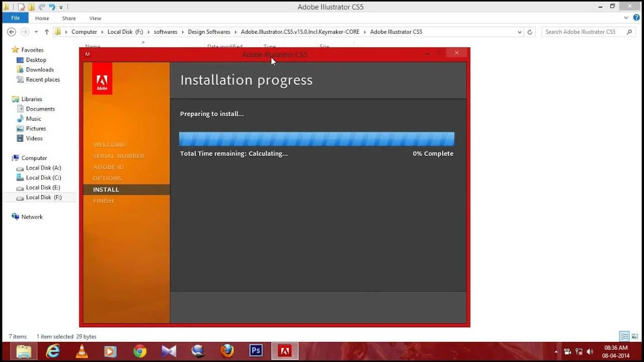Screen dimensions: 644x362
Task: Click the '0% Complete' text in installer
Action: 433,153
